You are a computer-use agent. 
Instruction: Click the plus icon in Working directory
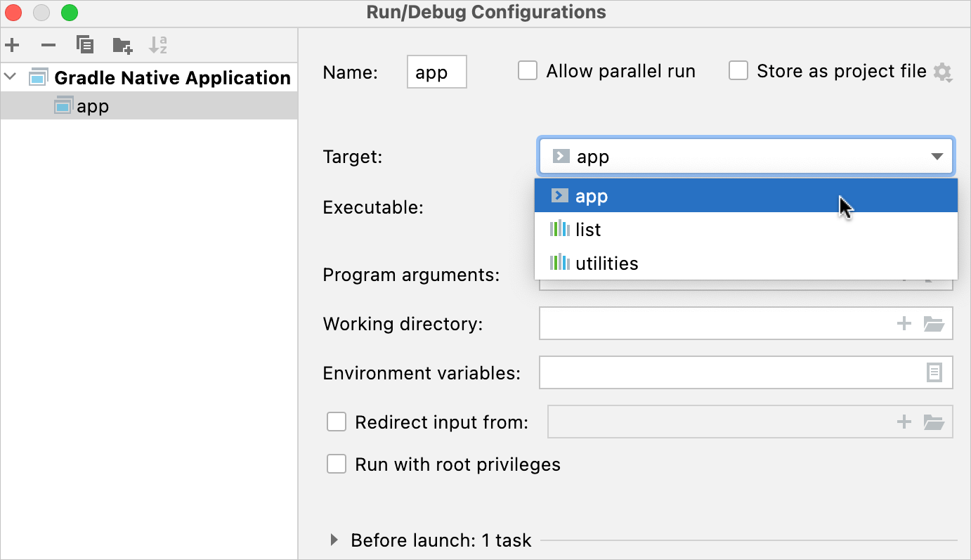pos(904,324)
